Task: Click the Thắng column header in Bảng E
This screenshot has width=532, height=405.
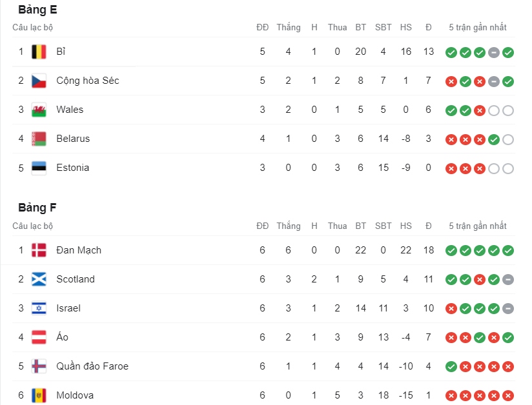Action: [289, 27]
